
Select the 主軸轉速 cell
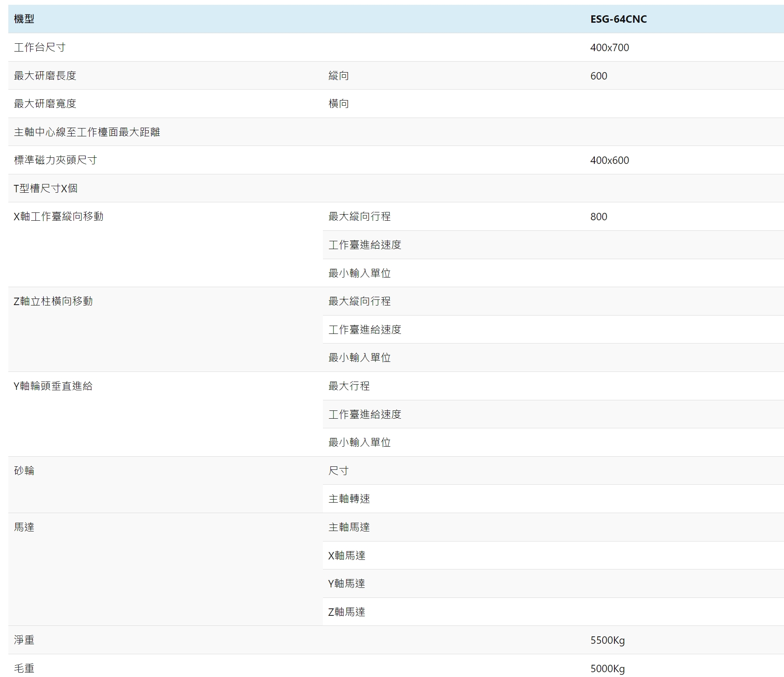point(349,499)
